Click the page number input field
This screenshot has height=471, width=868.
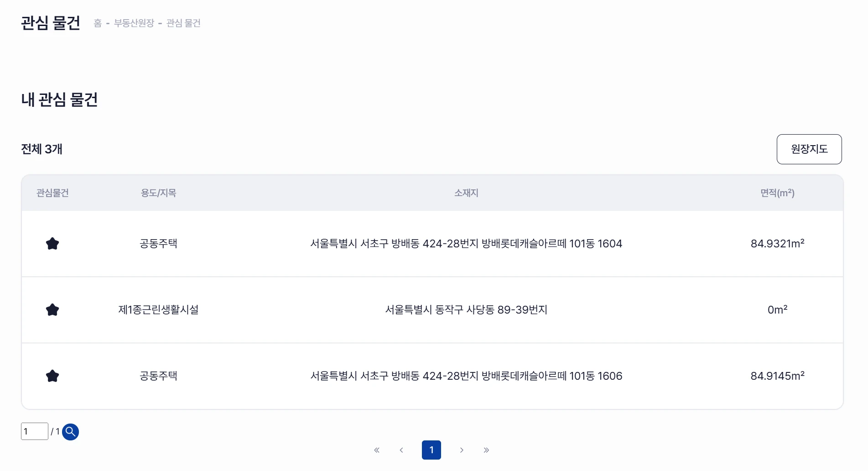(x=35, y=431)
